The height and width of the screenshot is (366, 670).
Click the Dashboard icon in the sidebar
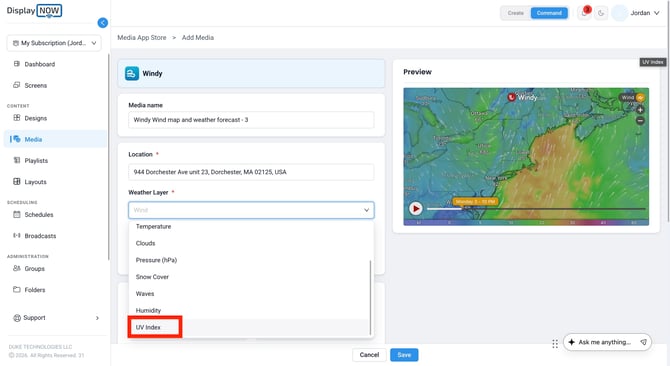17,64
